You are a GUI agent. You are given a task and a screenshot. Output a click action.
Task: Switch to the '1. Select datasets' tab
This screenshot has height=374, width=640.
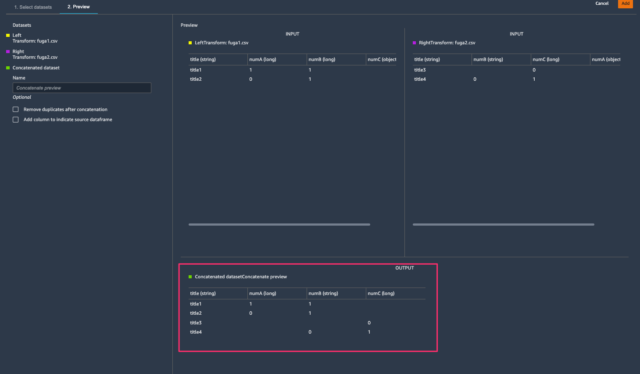[x=33, y=7]
